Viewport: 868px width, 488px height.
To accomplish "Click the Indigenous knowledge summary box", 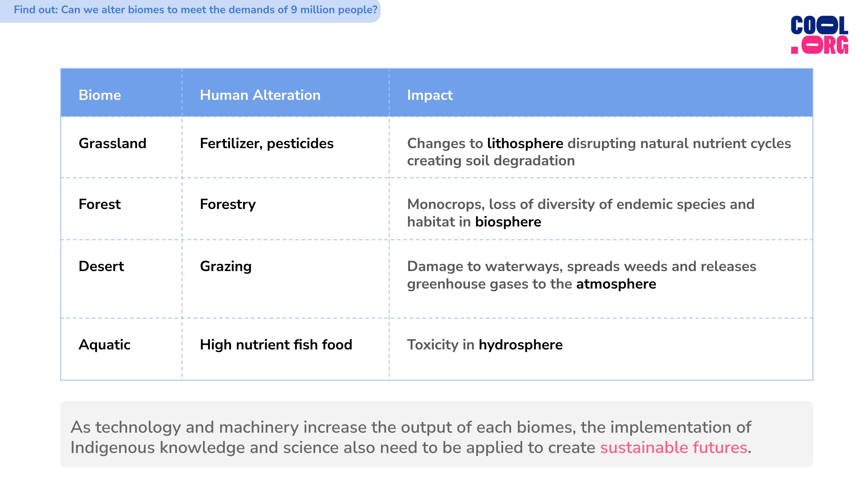I will coord(436,434).
